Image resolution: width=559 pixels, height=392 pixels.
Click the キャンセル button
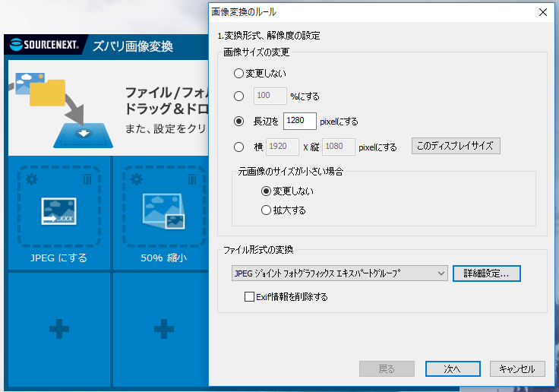517,368
